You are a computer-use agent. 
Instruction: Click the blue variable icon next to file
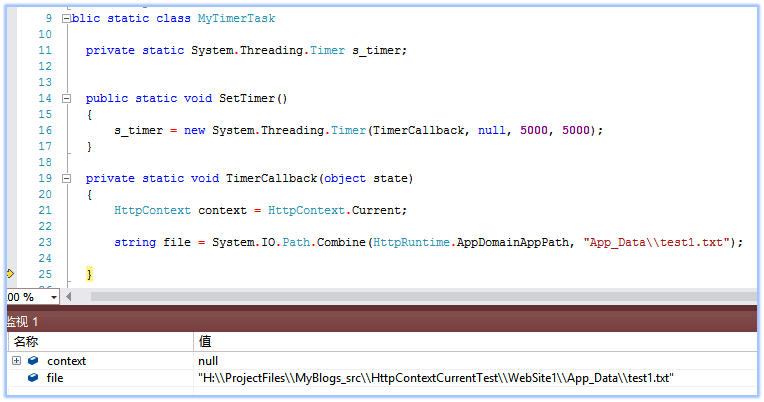click(x=33, y=378)
